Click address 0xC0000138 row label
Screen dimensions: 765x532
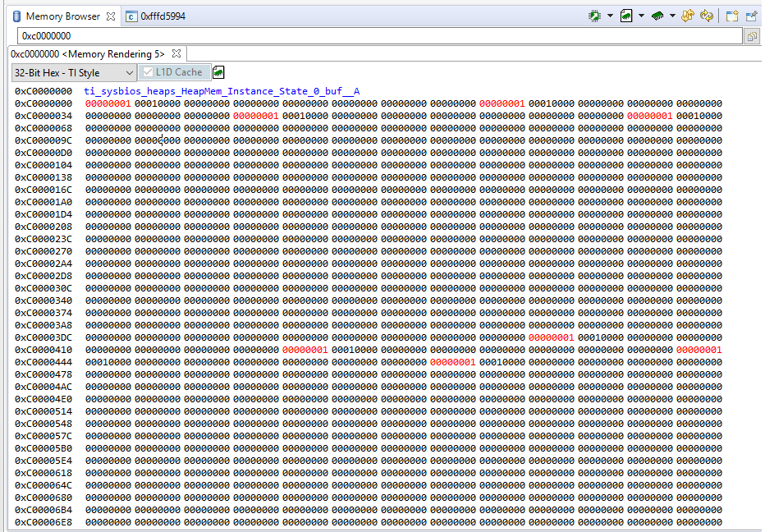[44, 177]
